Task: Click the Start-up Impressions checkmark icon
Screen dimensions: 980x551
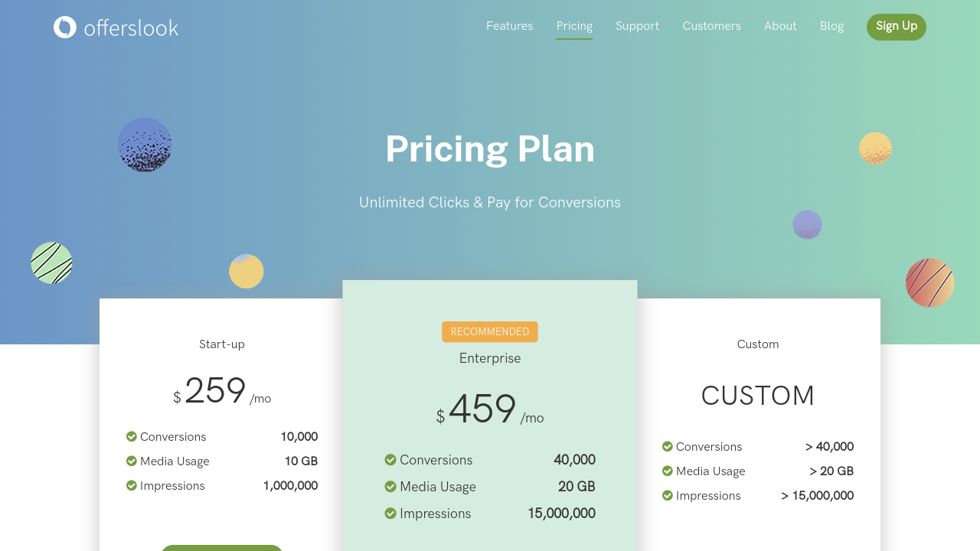Action: click(132, 486)
